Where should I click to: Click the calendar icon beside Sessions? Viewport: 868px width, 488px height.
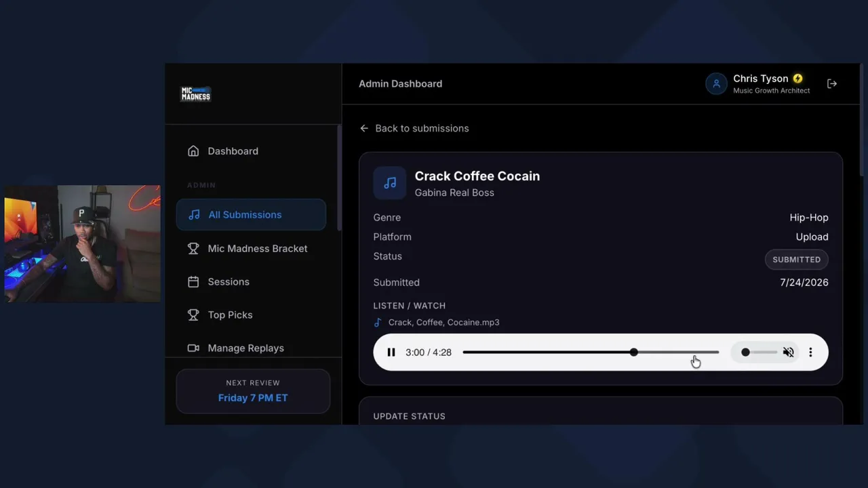coord(193,282)
